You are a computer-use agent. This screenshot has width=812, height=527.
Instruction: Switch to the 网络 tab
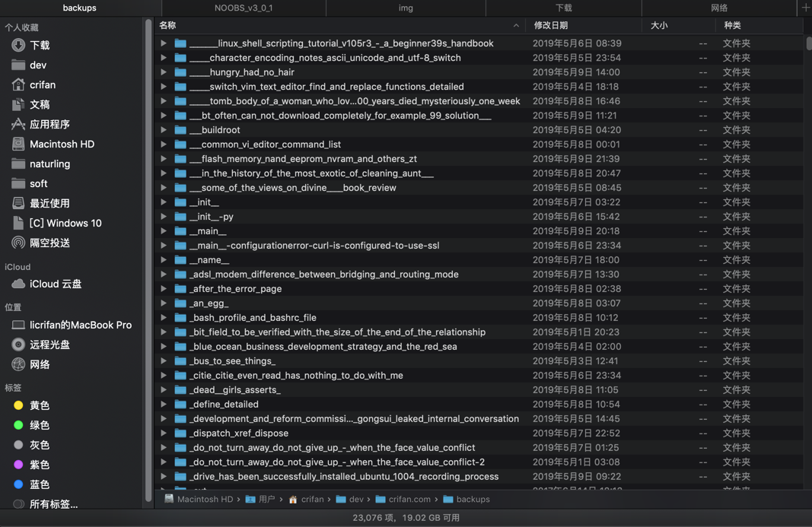[719, 8]
